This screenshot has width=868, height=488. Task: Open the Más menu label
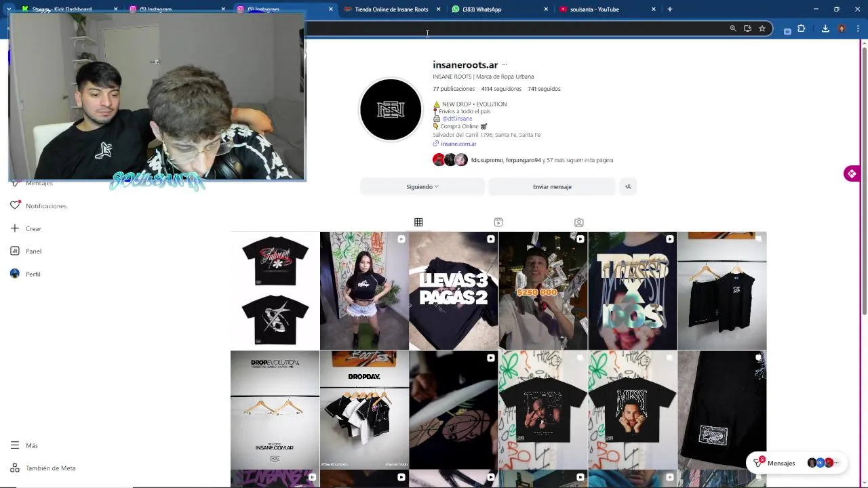pos(32,446)
